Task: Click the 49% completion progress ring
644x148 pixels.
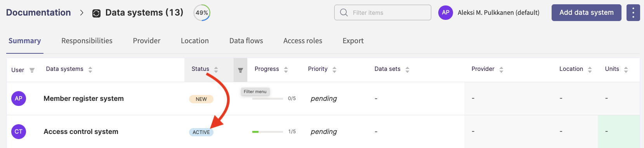Action: coord(202,12)
